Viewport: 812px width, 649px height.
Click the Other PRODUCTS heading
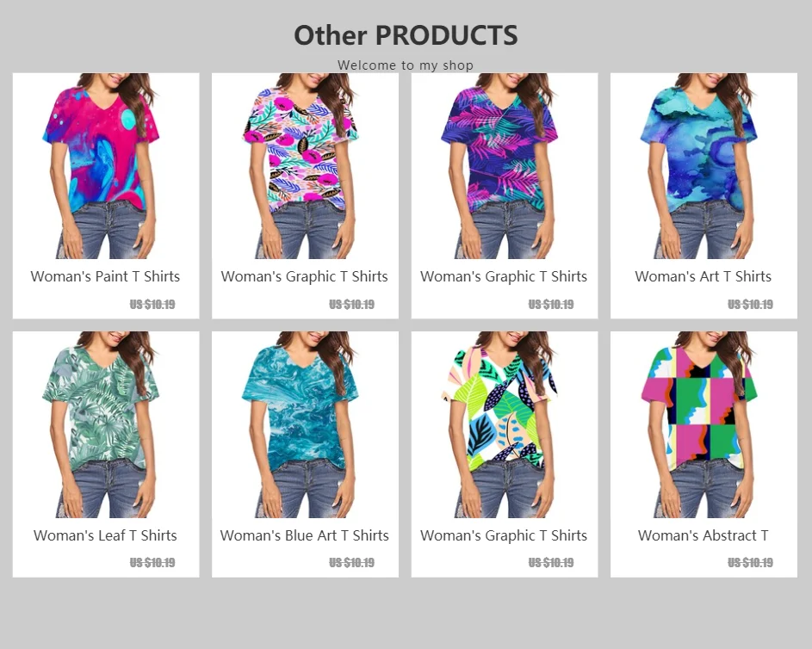click(x=406, y=35)
